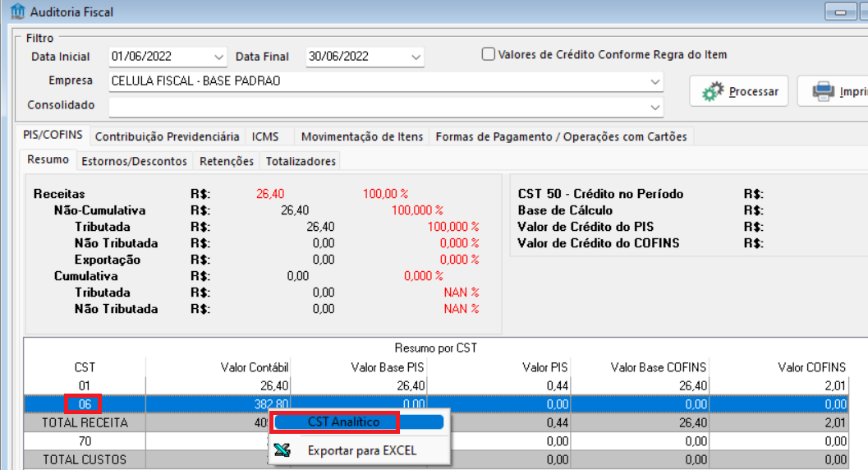Screen dimensions: 868x470
Task: Open the Movimentação de Itens tab
Action: tap(362, 136)
